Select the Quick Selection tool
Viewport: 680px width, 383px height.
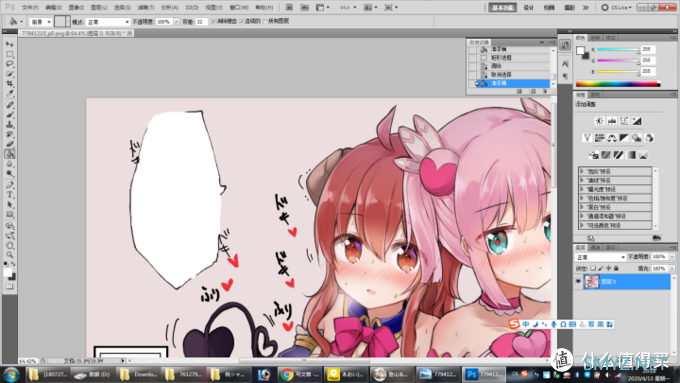point(10,74)
